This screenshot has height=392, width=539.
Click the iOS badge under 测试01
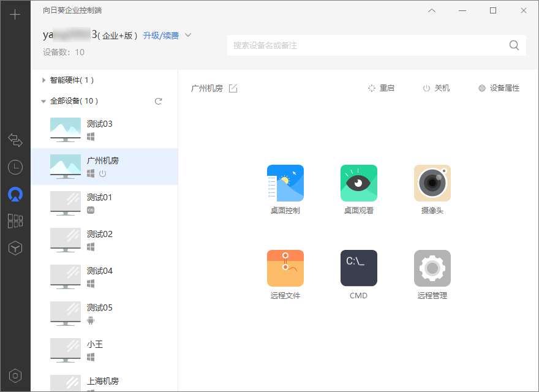coord(91,210)
